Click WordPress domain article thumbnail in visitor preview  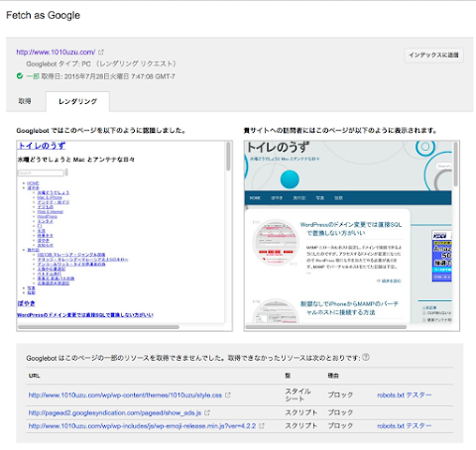[276, 242]
